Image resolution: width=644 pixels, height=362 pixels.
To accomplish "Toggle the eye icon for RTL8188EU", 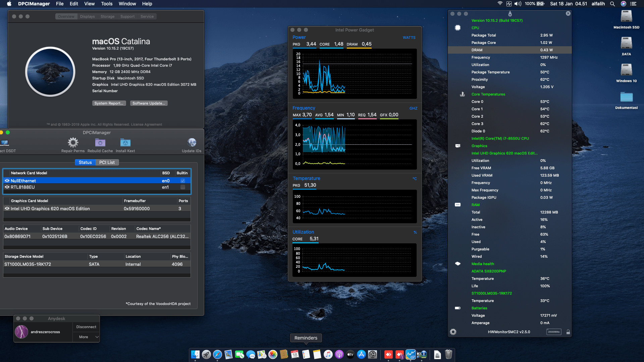I will pos(7,187).
